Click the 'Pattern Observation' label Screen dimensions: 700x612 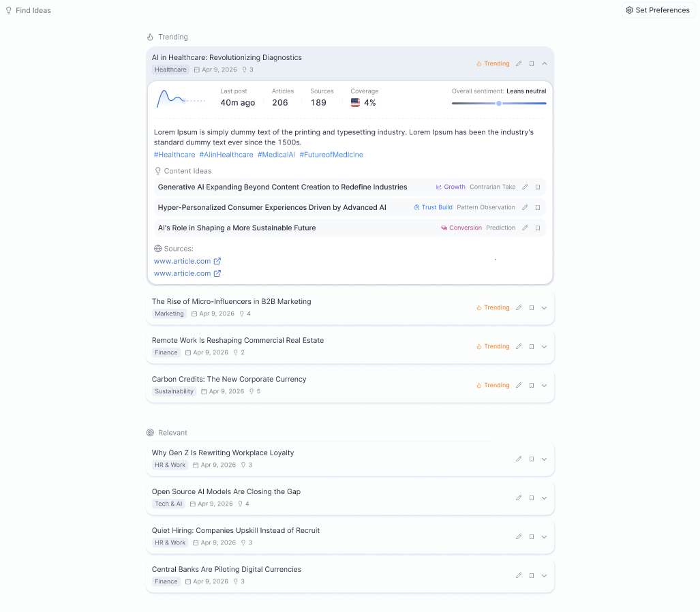(x=486, y=208)
